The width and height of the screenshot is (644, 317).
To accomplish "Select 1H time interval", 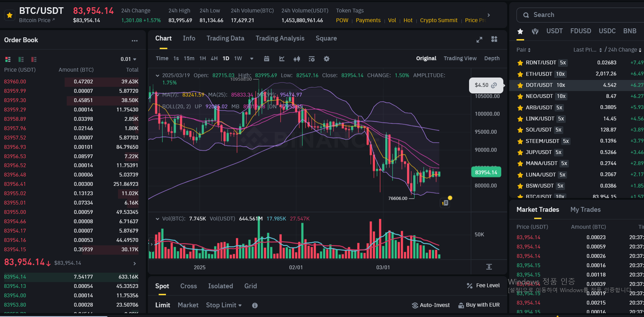I will pos(203,58).
